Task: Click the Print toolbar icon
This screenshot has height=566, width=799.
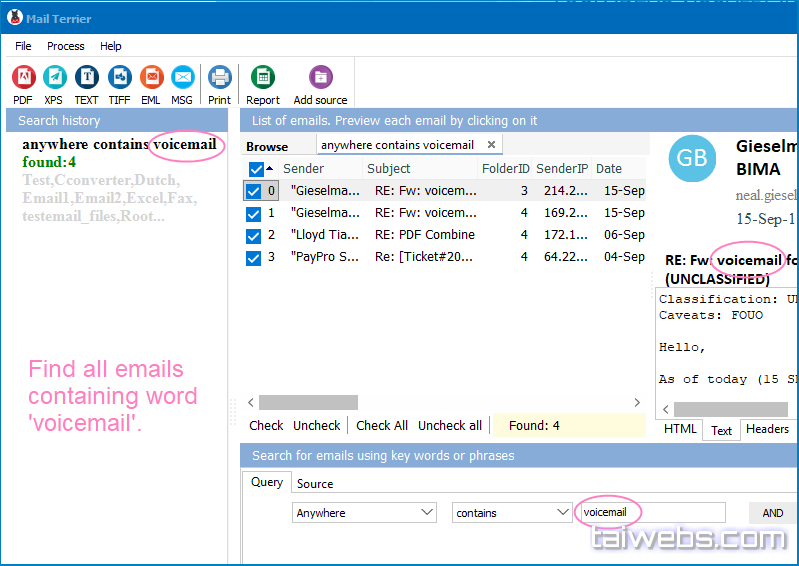Action: pyautogui.click(x=219, y=78)
